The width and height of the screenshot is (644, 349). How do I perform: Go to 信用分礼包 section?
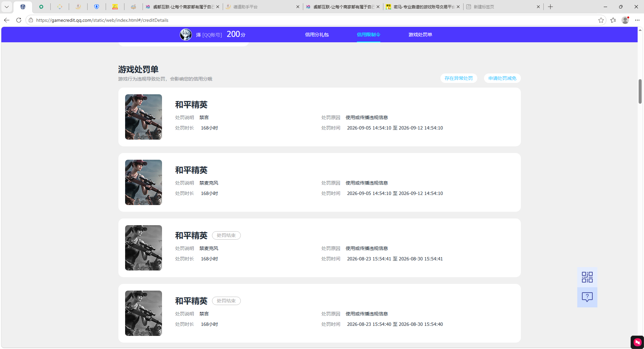point(317,35)
